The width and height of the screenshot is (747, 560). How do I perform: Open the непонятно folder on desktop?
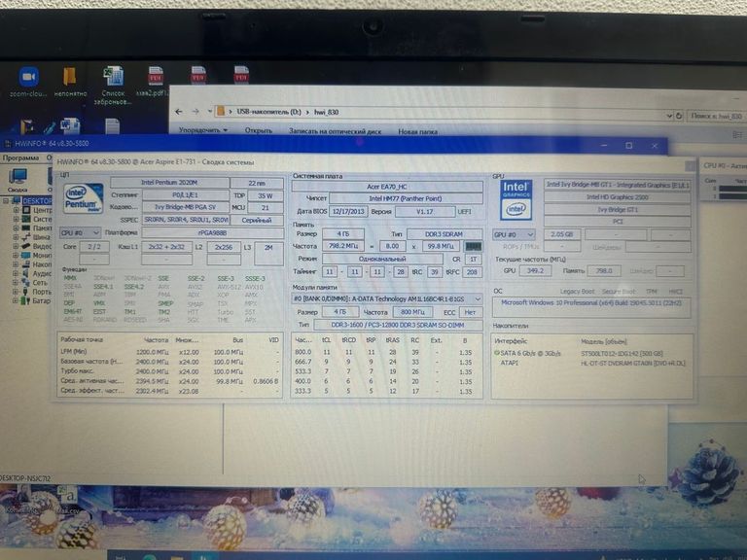pyautogui.click(x=70, y=77)
